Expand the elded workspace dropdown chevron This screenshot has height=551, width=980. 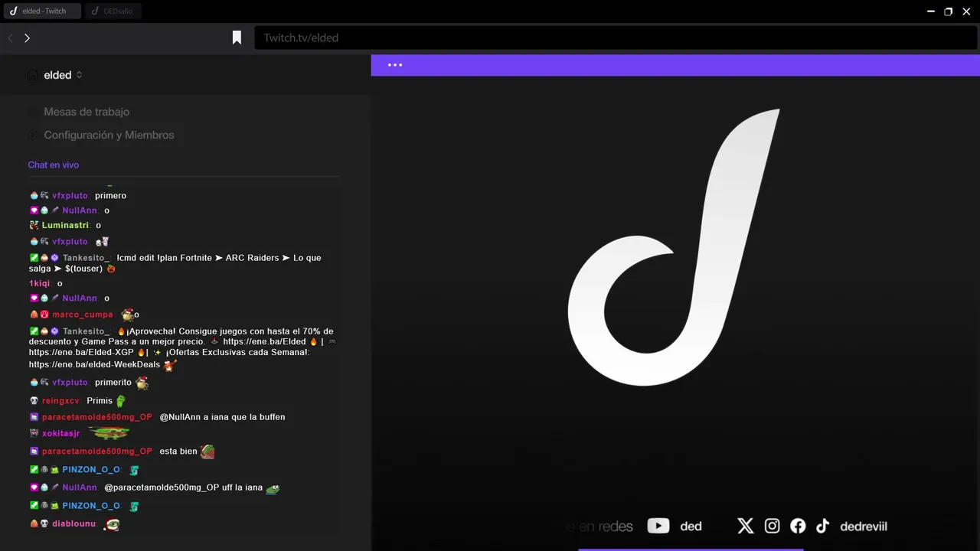click(79, 75)
